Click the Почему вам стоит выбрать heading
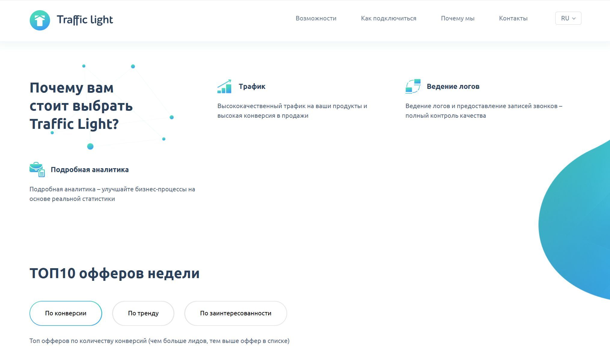This screenshot has width=610, height=364. pos(81,106)
